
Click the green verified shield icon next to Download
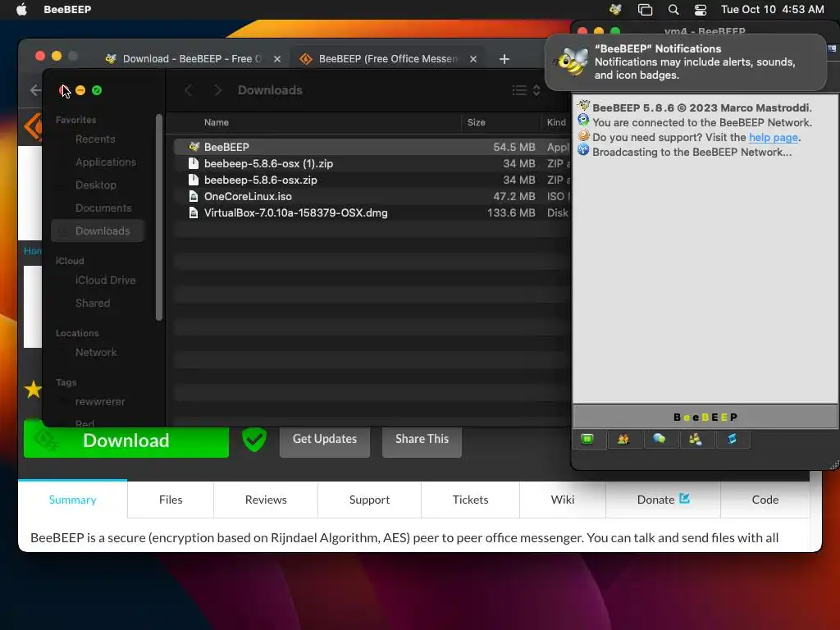(x=254, y=440)
